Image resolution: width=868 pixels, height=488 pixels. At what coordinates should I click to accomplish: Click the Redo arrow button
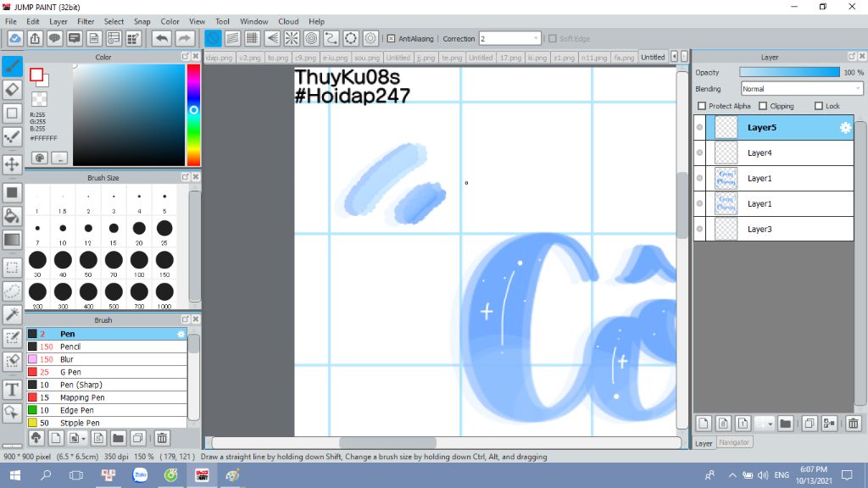(185, 38)
